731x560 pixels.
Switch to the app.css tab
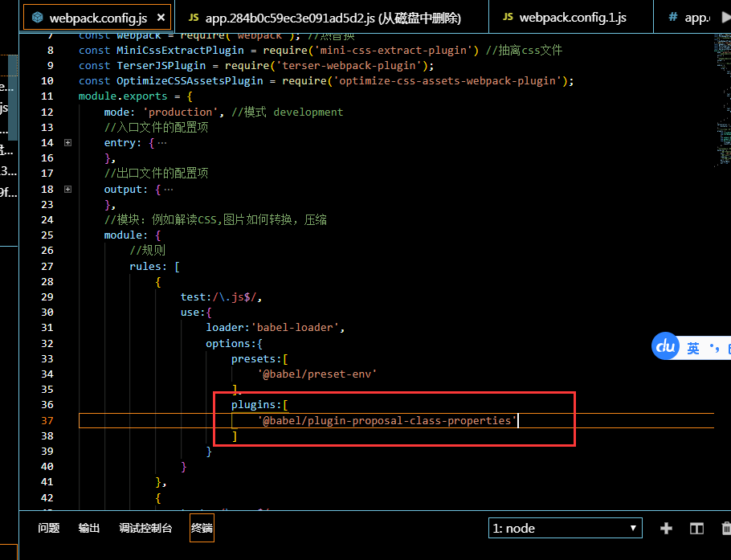691,18
